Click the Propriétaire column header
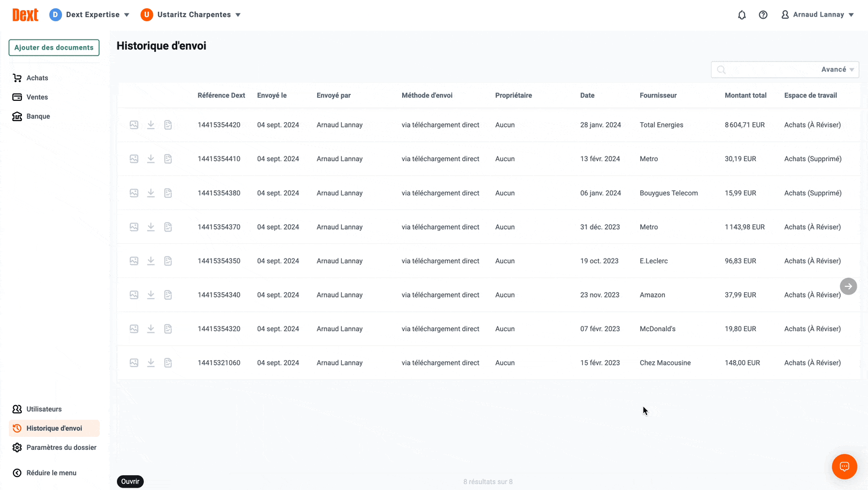 point(514,95)
